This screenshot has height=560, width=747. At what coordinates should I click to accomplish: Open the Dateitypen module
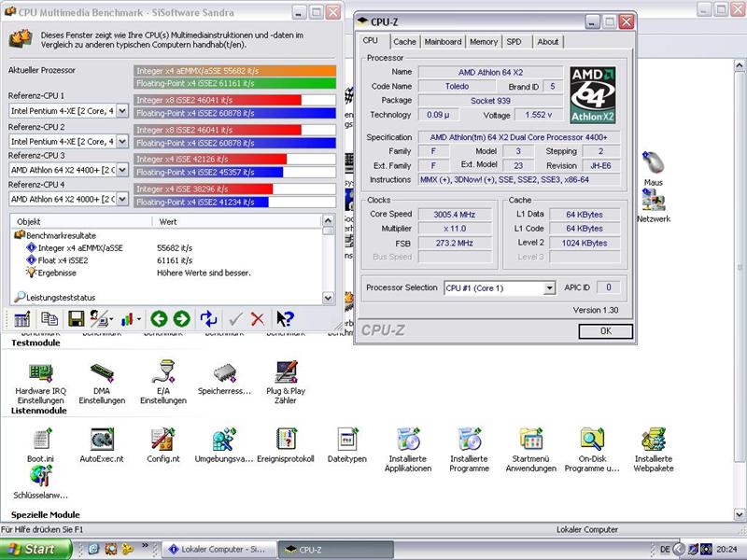(x=347, y=445)
